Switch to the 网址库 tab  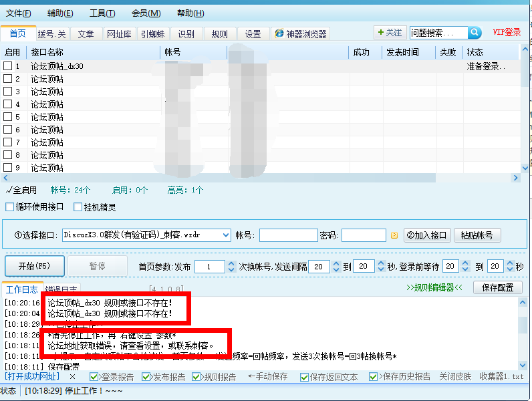(119, 34)
